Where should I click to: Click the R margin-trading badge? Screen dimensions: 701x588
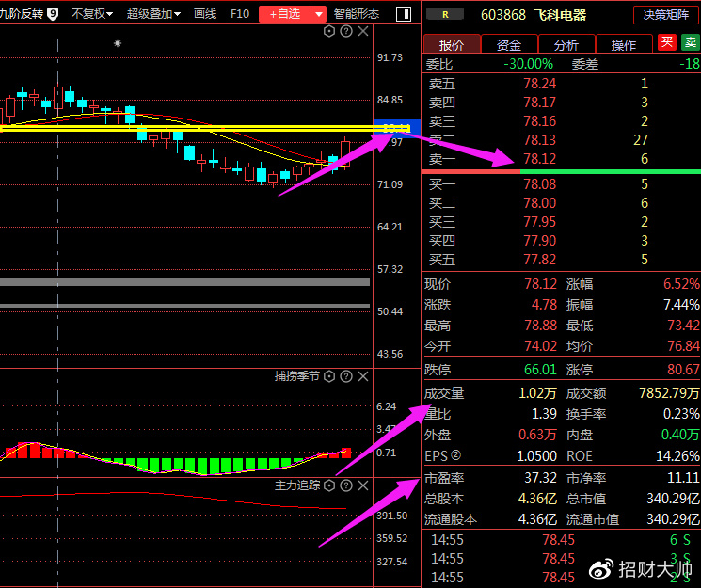(x=445, y=15)
